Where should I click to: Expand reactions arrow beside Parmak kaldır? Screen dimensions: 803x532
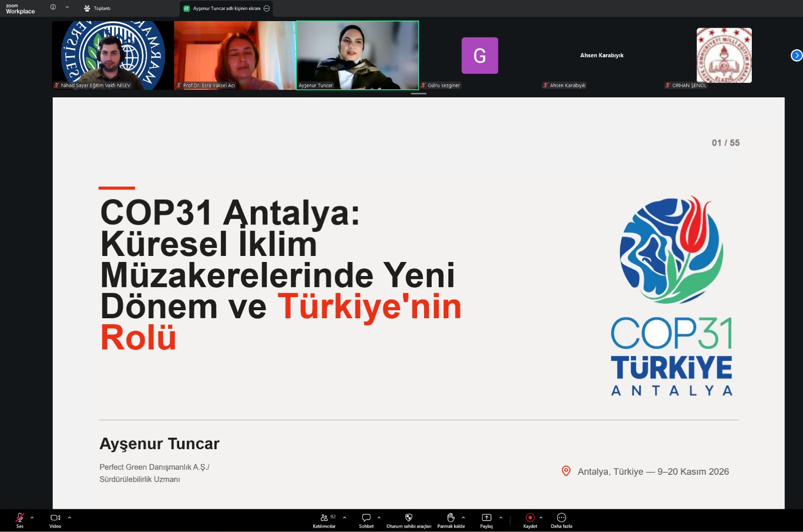coord(463,517)
